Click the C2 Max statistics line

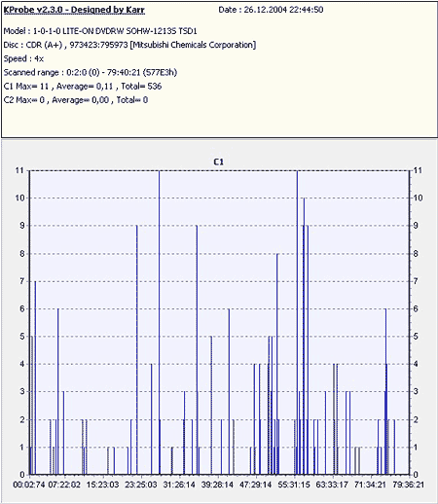coord(76,100)
